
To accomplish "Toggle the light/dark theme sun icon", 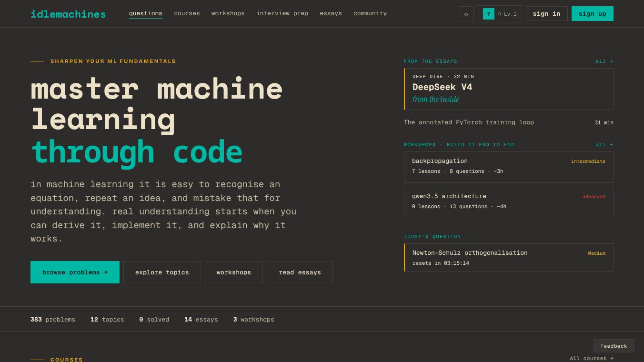I will click(x=466, y=14).
